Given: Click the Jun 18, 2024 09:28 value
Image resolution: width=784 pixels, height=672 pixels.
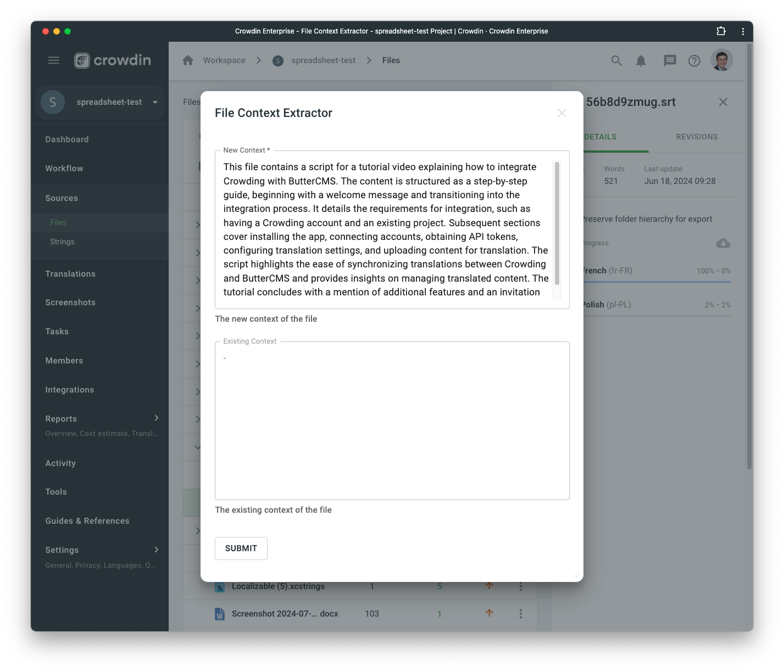Looking at the screenshot, I should 680,181.
